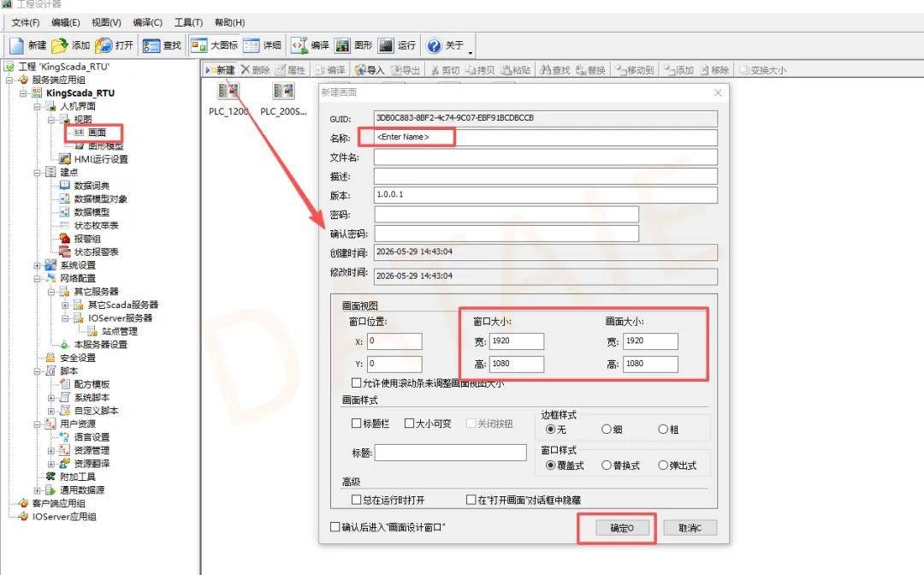Collapse the 建点 tree node
Screen dimensions: 924x575
click(x=37, y=173)
